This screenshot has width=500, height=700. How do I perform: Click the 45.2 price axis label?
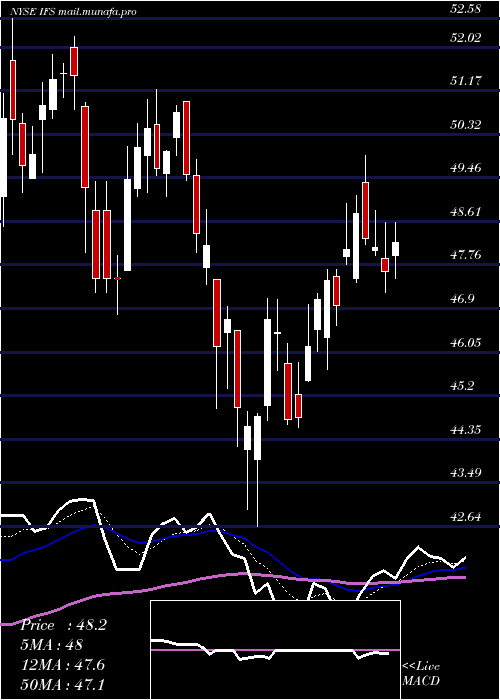pyautogui.click(x=462, y=386)
